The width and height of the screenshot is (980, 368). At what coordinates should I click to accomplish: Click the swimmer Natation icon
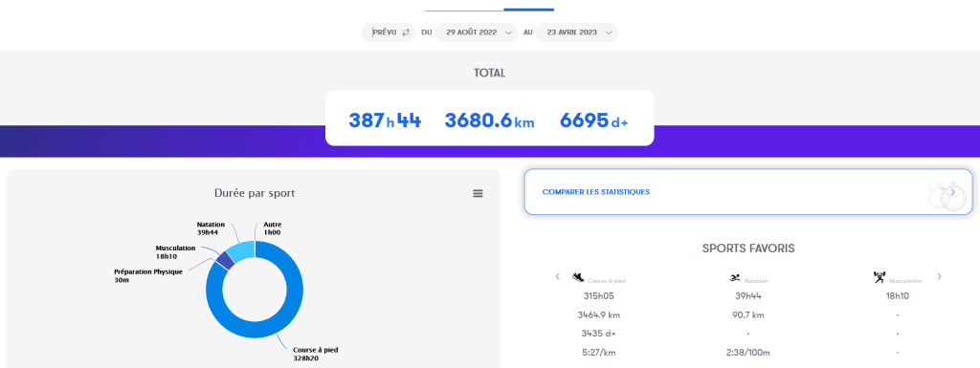(735, 277)
